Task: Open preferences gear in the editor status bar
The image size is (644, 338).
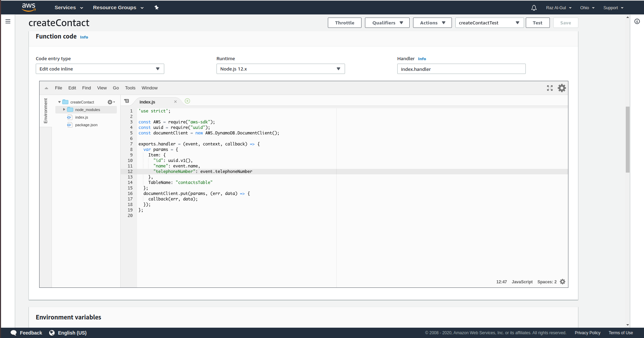Action: click(563, 282)
